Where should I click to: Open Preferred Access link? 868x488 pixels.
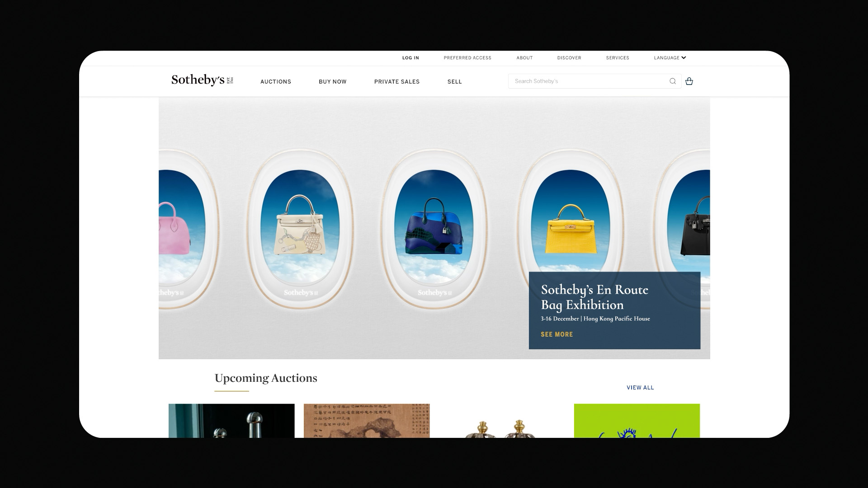pos(467,58)
